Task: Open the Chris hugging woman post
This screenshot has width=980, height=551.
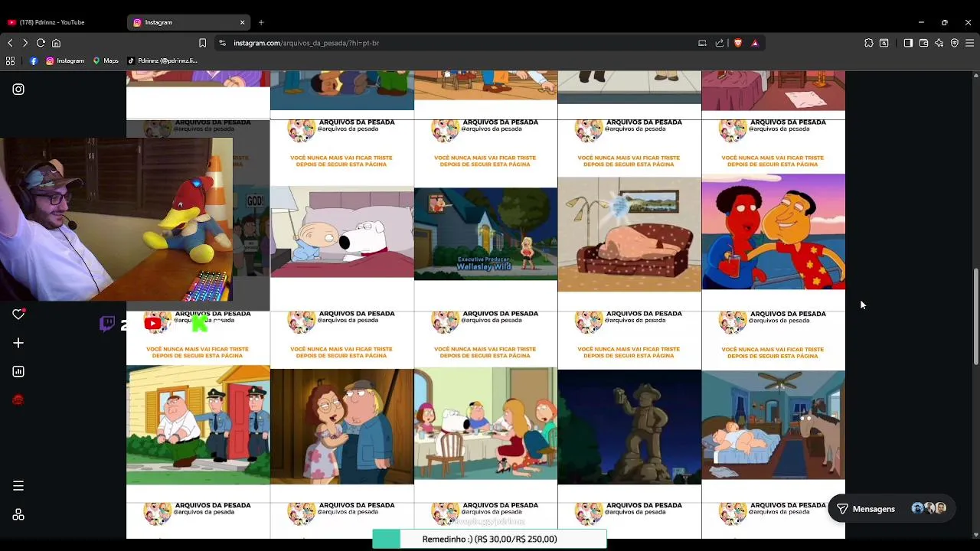Action: tap(342, 406)
